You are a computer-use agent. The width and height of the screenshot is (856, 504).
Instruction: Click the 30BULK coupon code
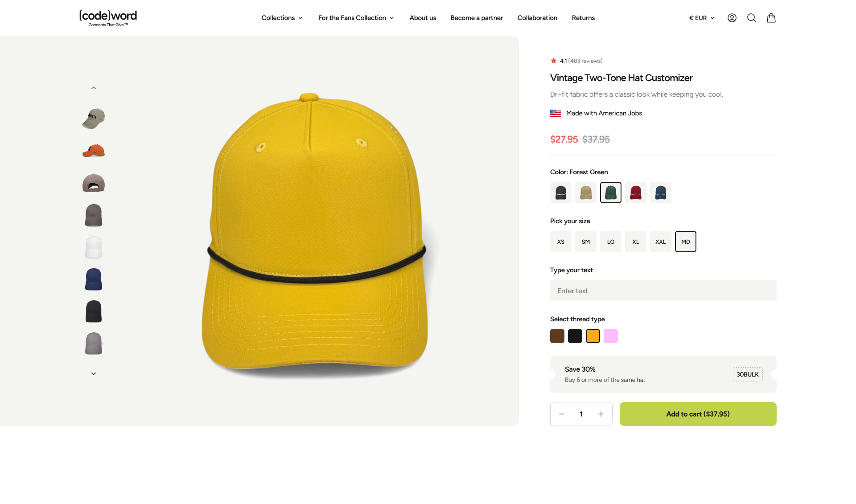click(748, 374)
